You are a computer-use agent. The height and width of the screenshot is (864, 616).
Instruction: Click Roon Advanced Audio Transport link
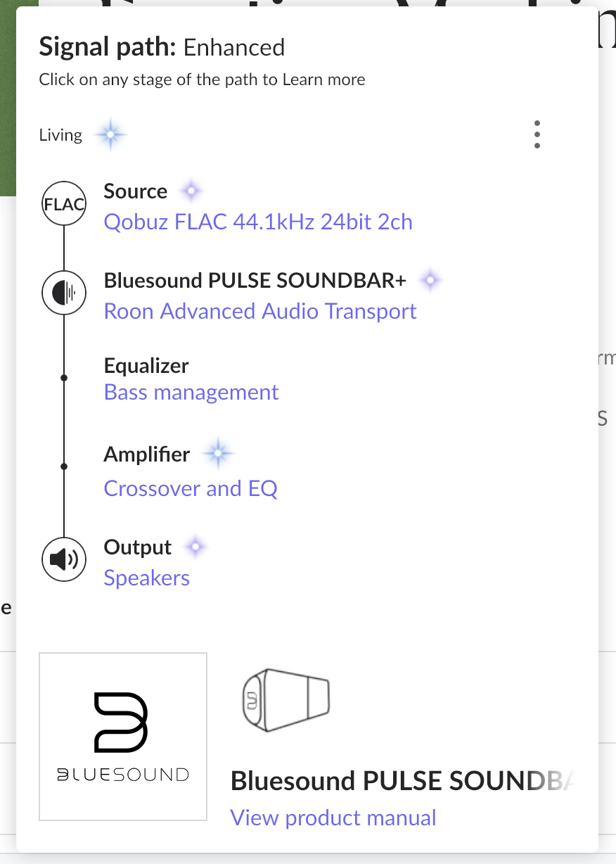tap(260, 311)
